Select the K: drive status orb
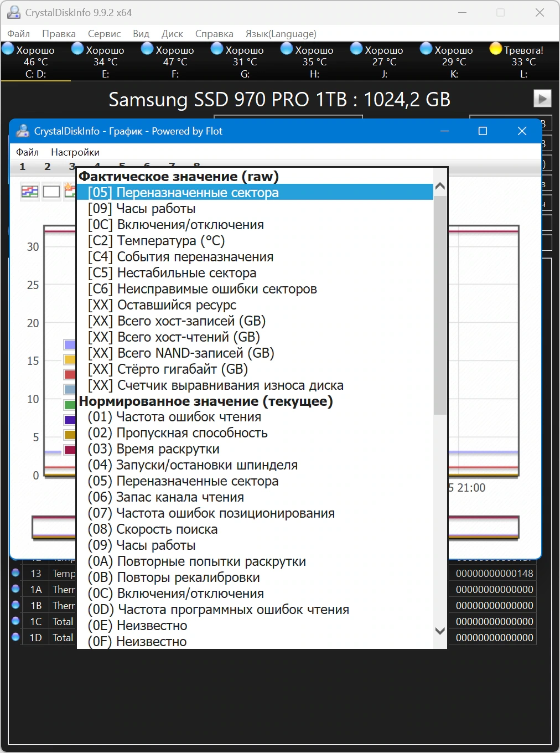 pyautogui.click(x=426, y=49)
